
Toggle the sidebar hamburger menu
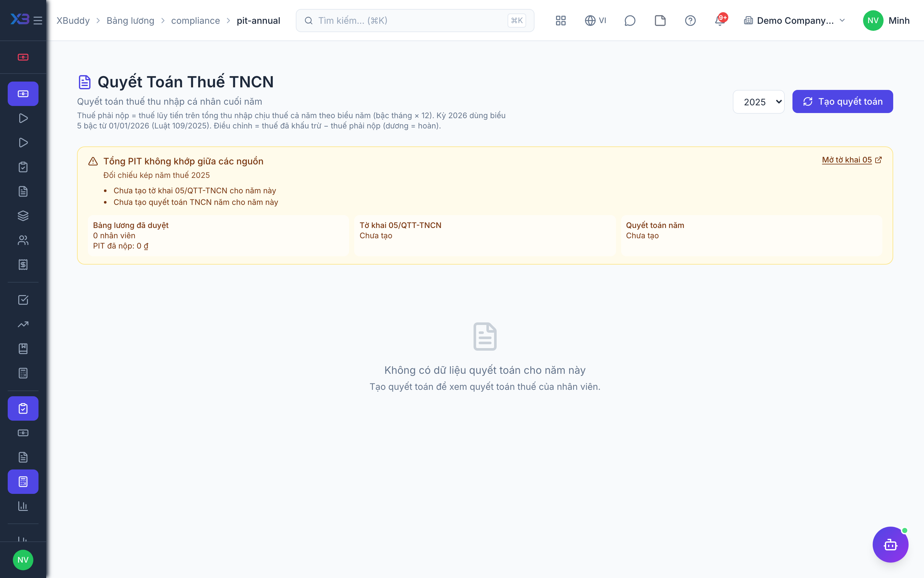38,20
